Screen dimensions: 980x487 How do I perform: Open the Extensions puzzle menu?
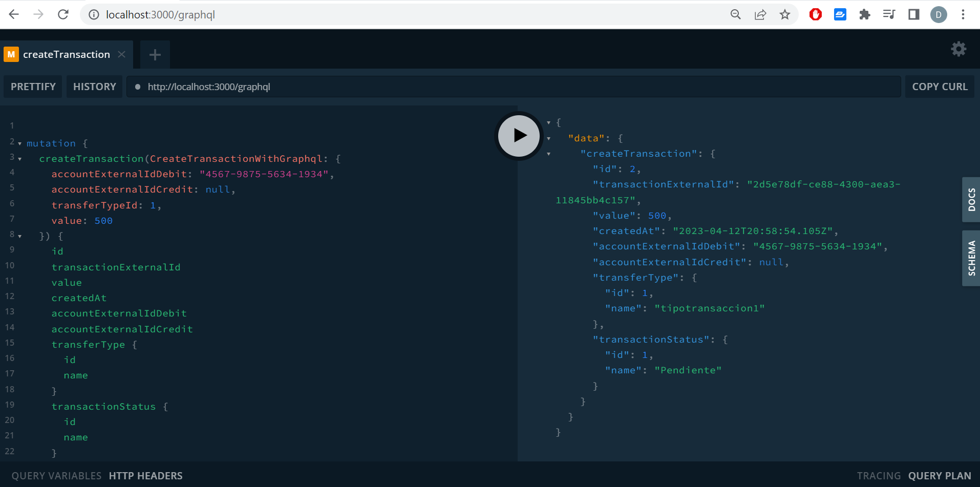click(865, 14)
